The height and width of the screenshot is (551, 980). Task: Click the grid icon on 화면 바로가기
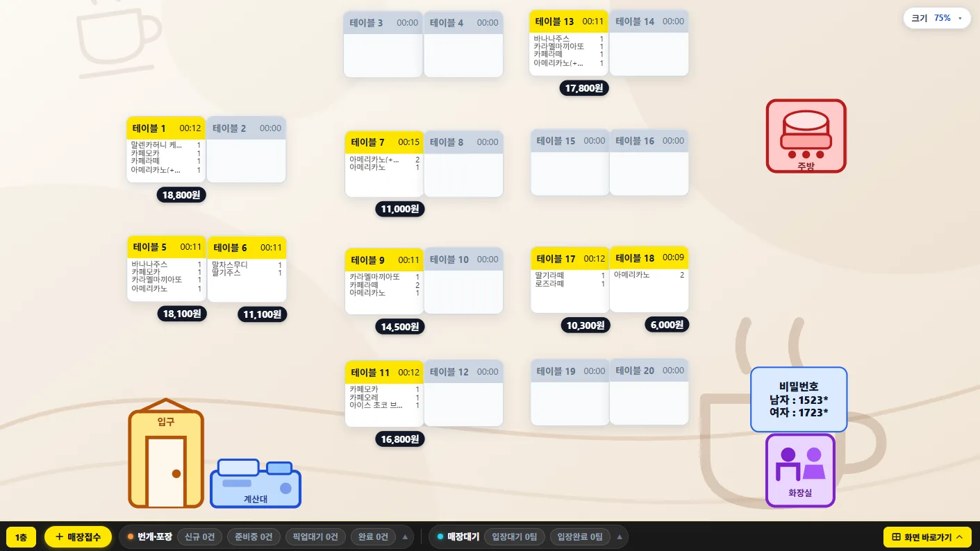point(896,537)
